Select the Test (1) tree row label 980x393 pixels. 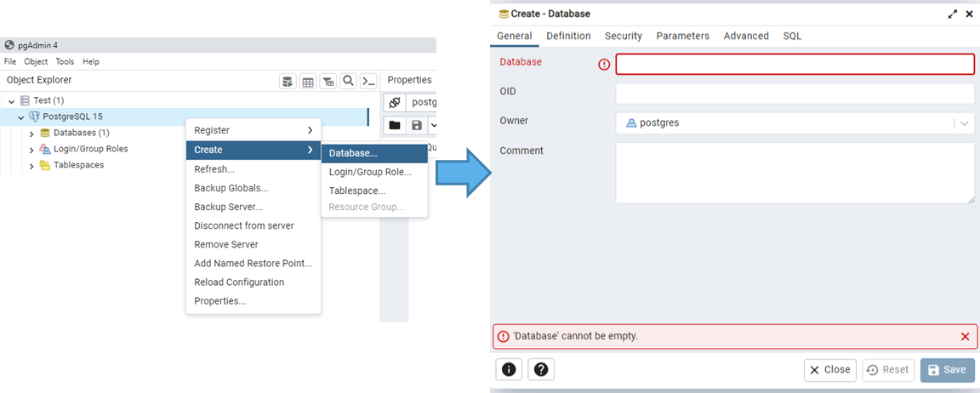[48, 100]
